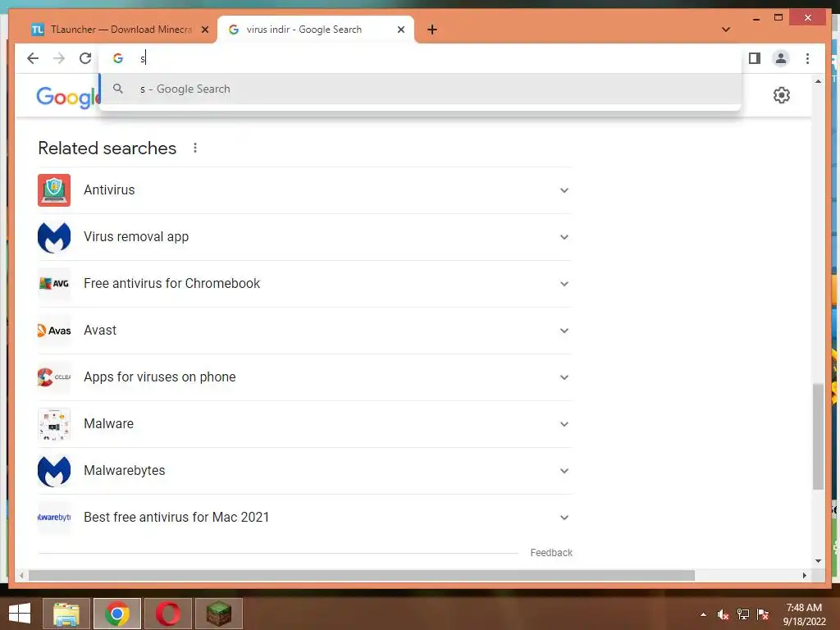840x630 pixels.
Task: Click the horizontal scrollbar thumb
Action: coord(362,575)
